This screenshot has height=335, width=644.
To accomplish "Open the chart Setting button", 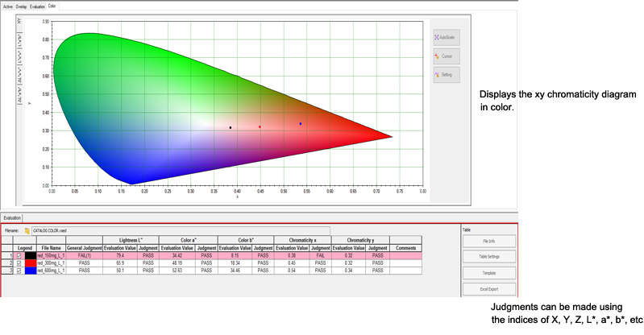I will [446, 75].
